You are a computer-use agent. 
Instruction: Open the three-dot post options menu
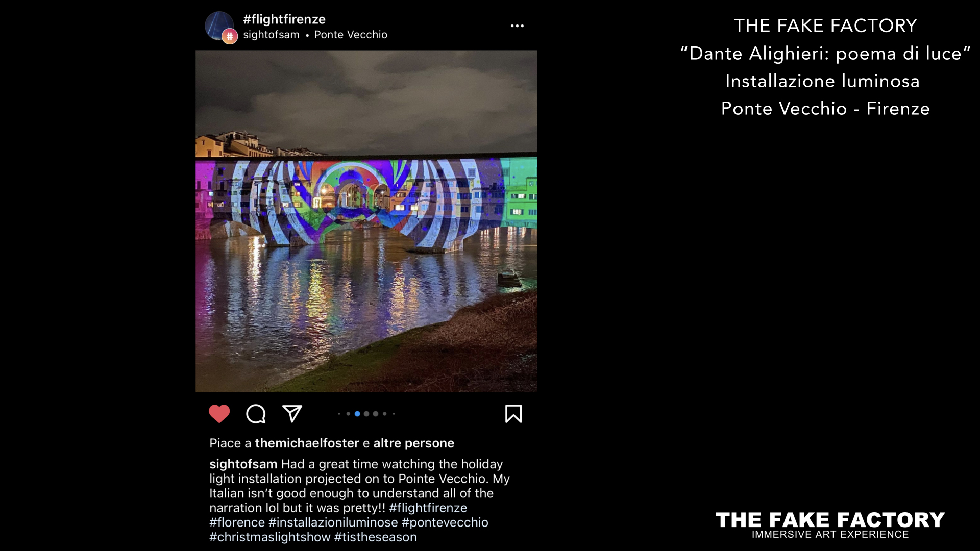point(517,26)
